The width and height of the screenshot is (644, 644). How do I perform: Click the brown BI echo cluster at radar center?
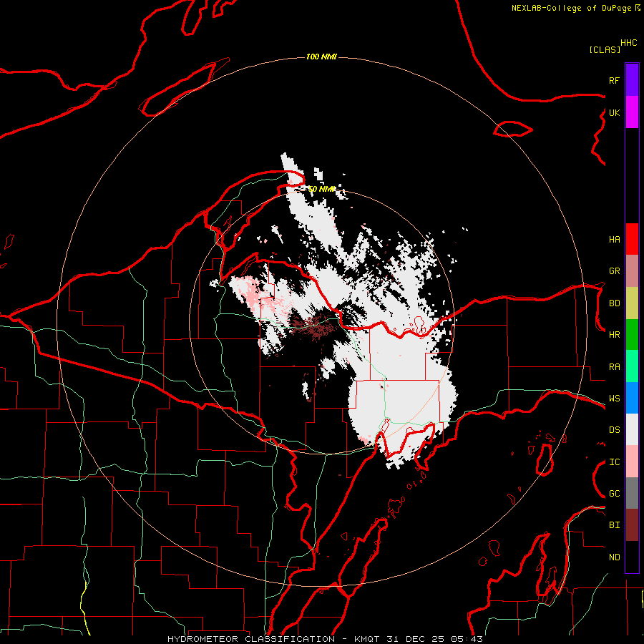314,324
